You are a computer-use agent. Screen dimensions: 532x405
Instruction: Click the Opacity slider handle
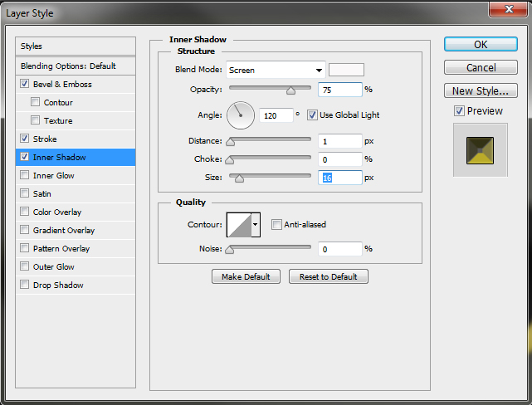[290, 90]
